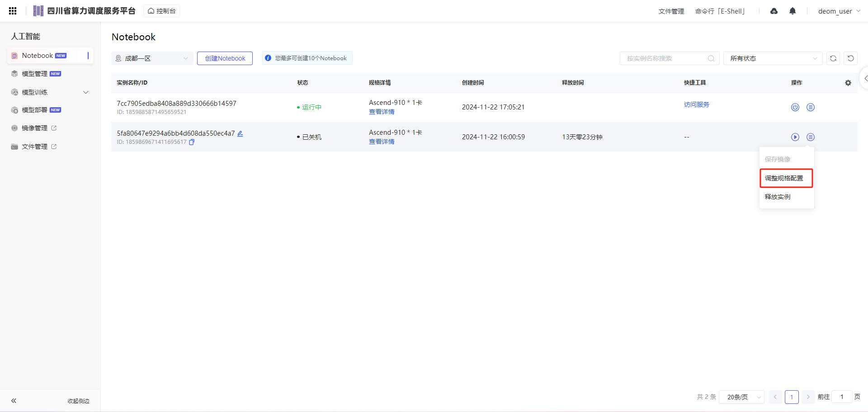Select 调整规格配置 from the action menu
This screenshot has width=868, height=412.
pyautogui.click(x=786, y=178)
